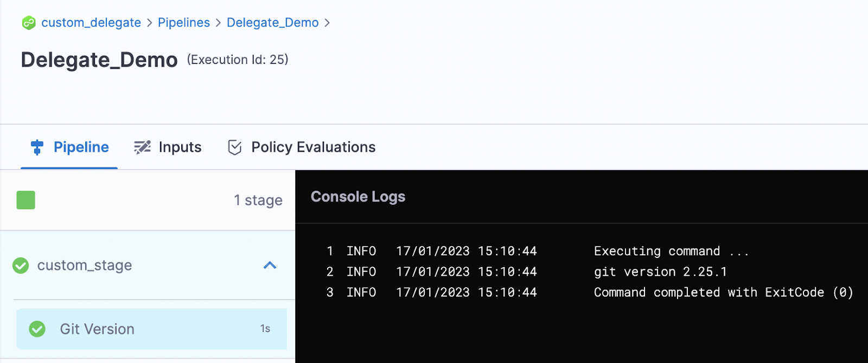Click the green success checkmark beside custom_stage
This screenshot has height=363, width=868.
coord(21,265)
